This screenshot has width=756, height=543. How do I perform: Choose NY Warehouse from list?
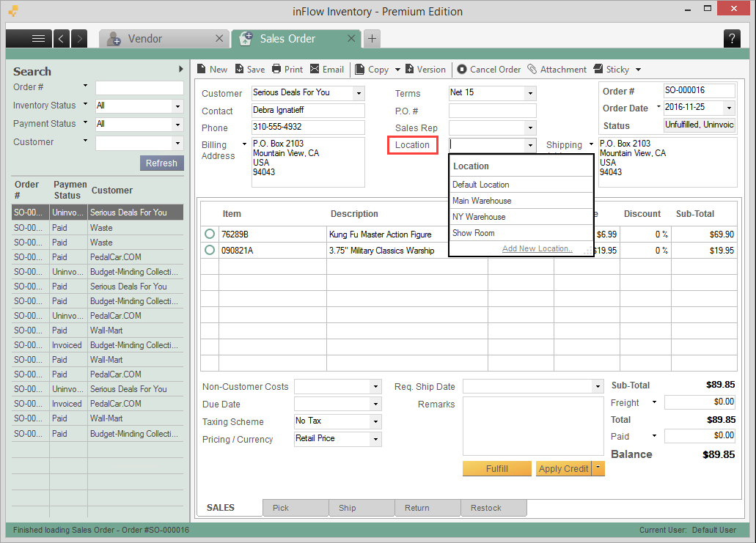pyautogui.click(x=521, y=217)
